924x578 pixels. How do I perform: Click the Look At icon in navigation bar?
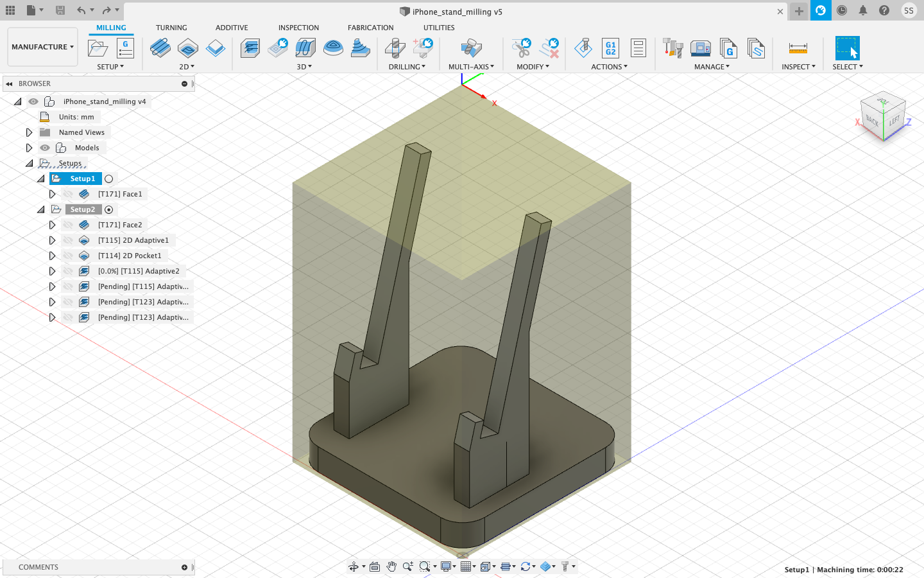tap(375, 566)
